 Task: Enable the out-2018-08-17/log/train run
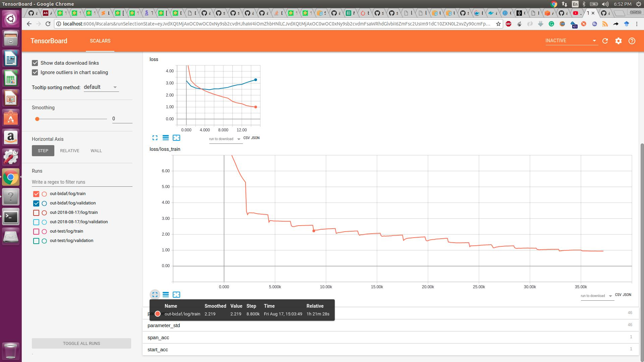coord(36,212)
